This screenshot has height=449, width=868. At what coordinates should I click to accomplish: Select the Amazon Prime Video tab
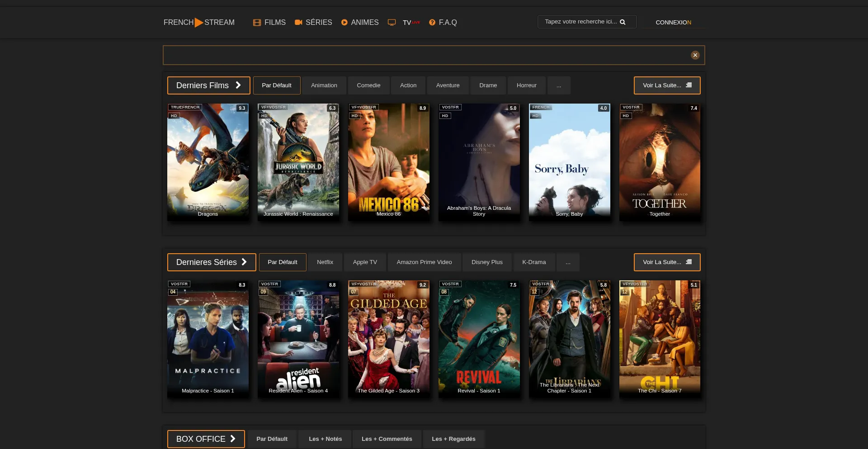424,262
